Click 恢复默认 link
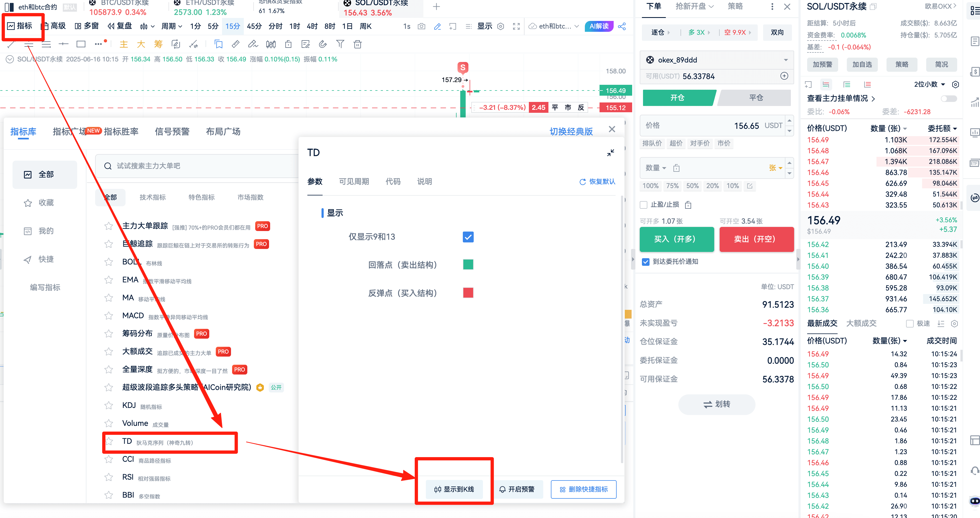The width and height of the screenshot is (980, 518). click(597, 182)
